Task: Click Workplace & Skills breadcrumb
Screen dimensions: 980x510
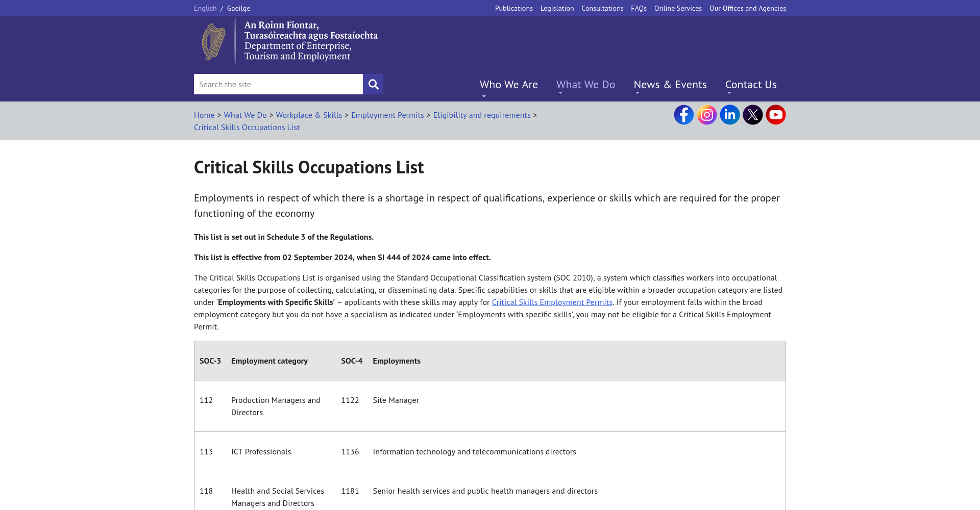Action: 309,115
